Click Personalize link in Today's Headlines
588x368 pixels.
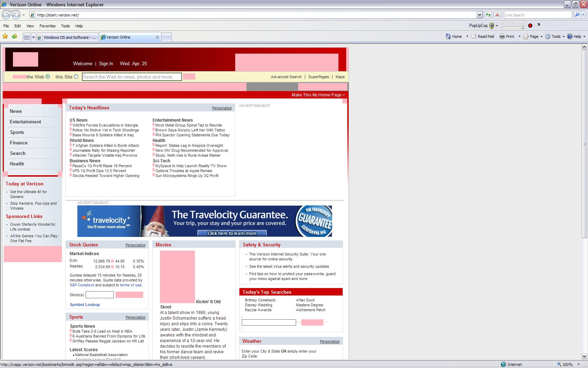[222, 108]
